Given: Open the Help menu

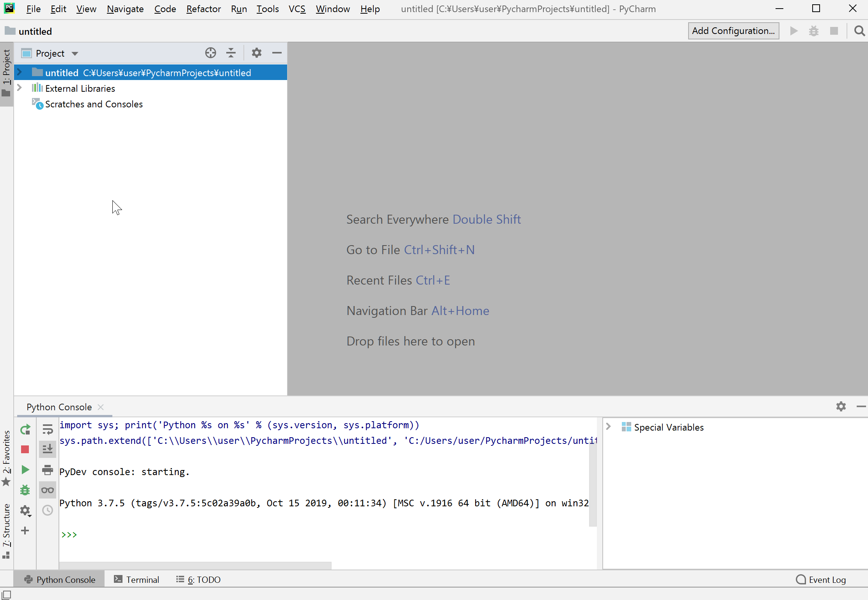Looking at the screenshot, I should click(x=370, y=9).
